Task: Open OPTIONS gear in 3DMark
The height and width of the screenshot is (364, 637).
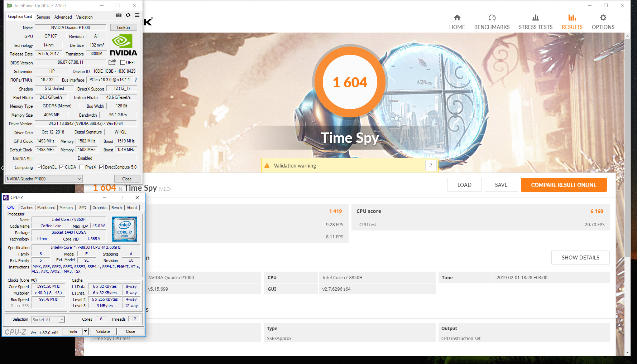Action: 603,22
